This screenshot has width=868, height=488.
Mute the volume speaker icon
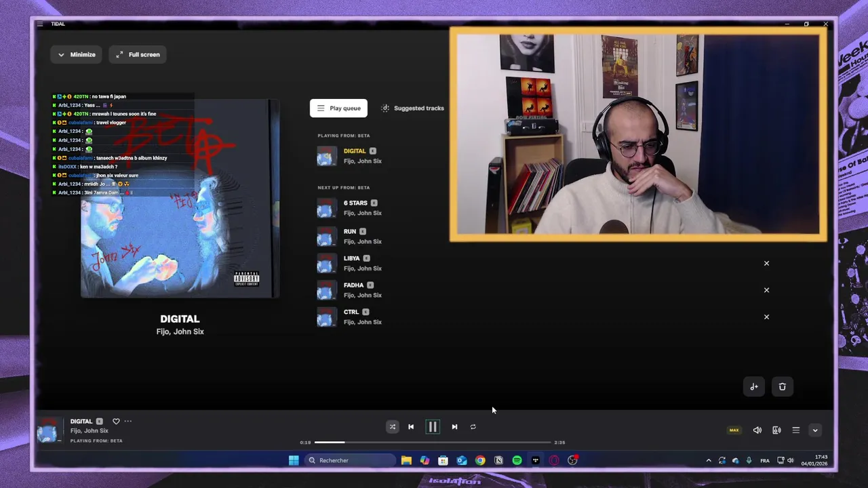point(757,430)
